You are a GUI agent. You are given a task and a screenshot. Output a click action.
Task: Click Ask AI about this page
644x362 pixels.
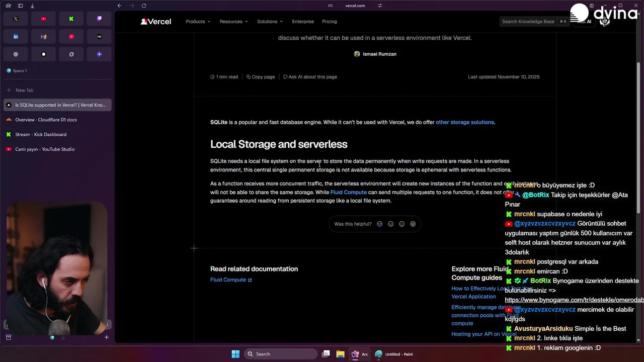click(x=310, y=77)
